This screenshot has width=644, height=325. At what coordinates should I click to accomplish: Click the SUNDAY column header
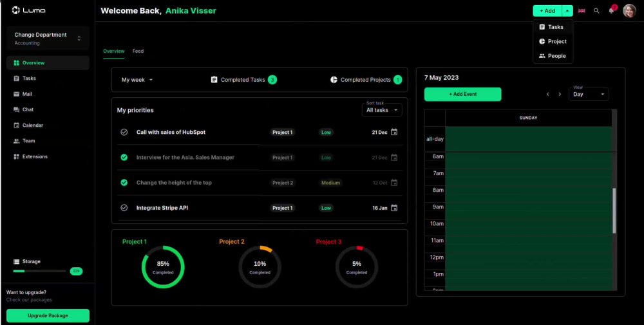(529, 118)
